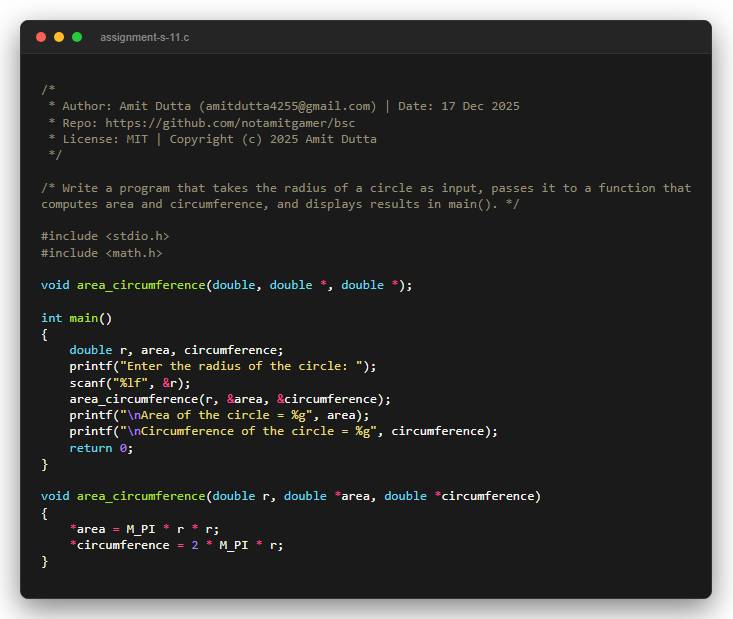Viewport: 733px width, 619px height.
Task: Open the https://github.com/notamitgamer/bsc repo URL
Action: (230, 123)
